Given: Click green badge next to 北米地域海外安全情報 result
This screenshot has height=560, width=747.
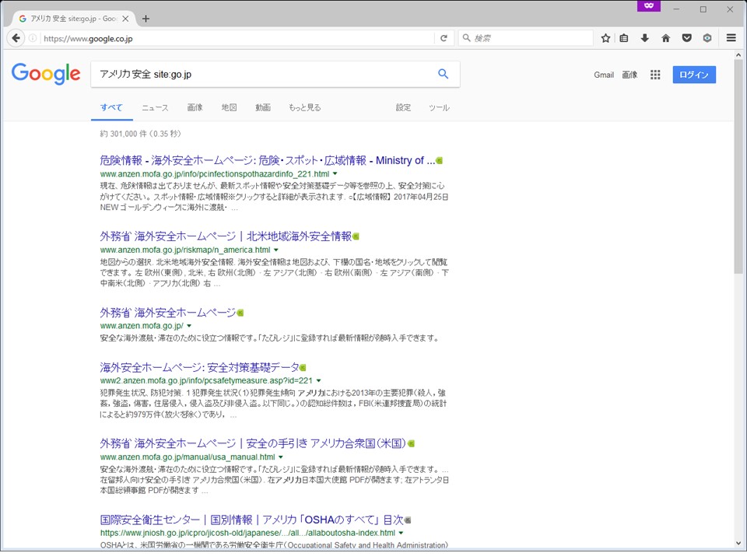Looking at the screenshot, I should [356, 236].
